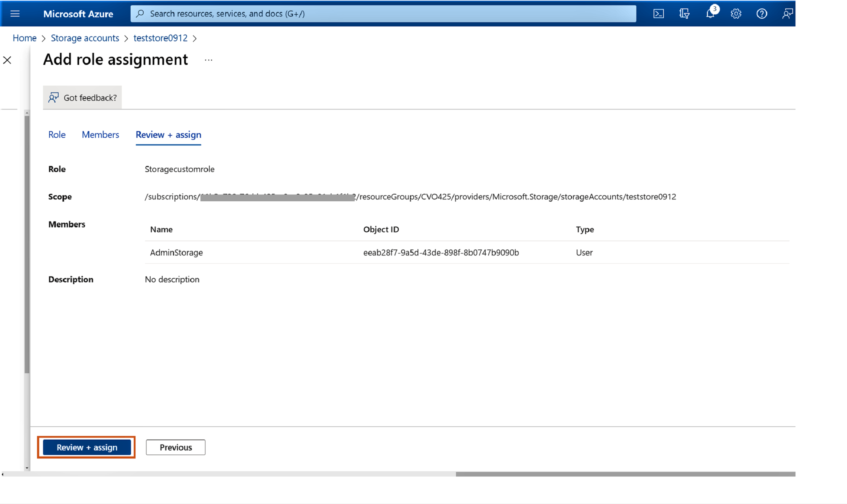Open teststore0912 breadcrumb link

(x=160, y=38)
